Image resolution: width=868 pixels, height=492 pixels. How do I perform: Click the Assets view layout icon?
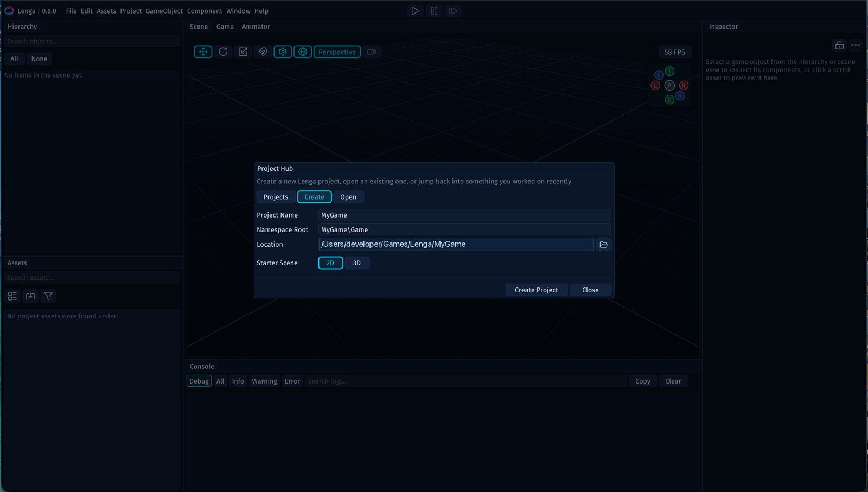pos(12,296)
